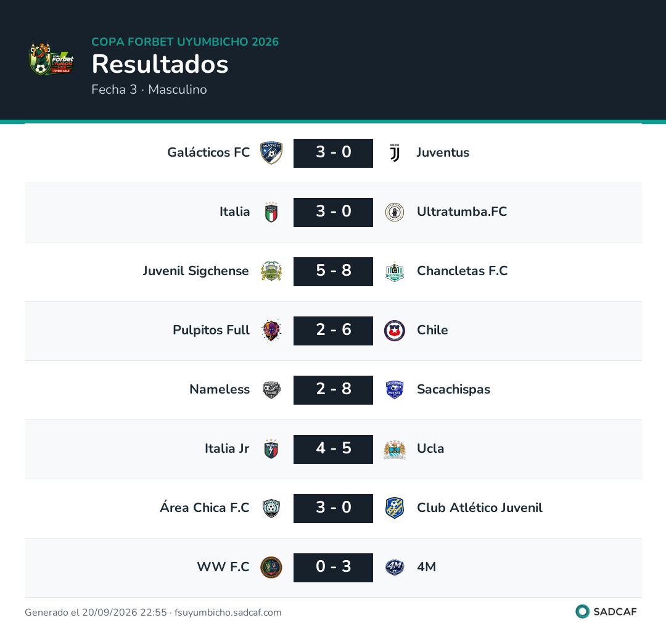Image resolution: width=666 pixels, height=644 pixels.
Task: Select the Juvenil Sigchense crest
Action: tap(271, 271)
